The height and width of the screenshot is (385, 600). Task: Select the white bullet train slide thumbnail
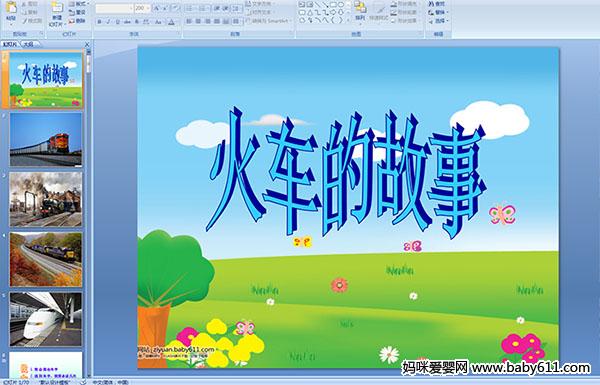[x=46, y=319]
